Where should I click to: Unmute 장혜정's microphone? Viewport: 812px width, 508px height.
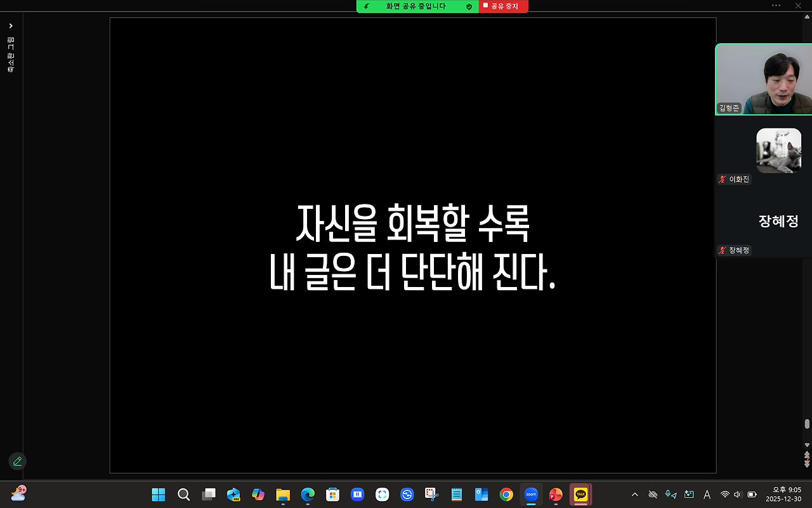click(721, 250)
